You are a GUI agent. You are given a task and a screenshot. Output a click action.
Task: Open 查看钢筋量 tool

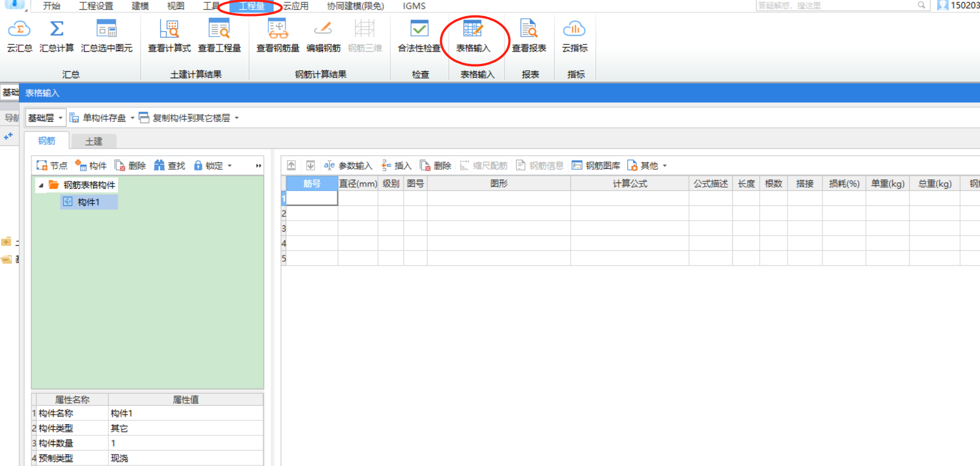coord(278,36)
